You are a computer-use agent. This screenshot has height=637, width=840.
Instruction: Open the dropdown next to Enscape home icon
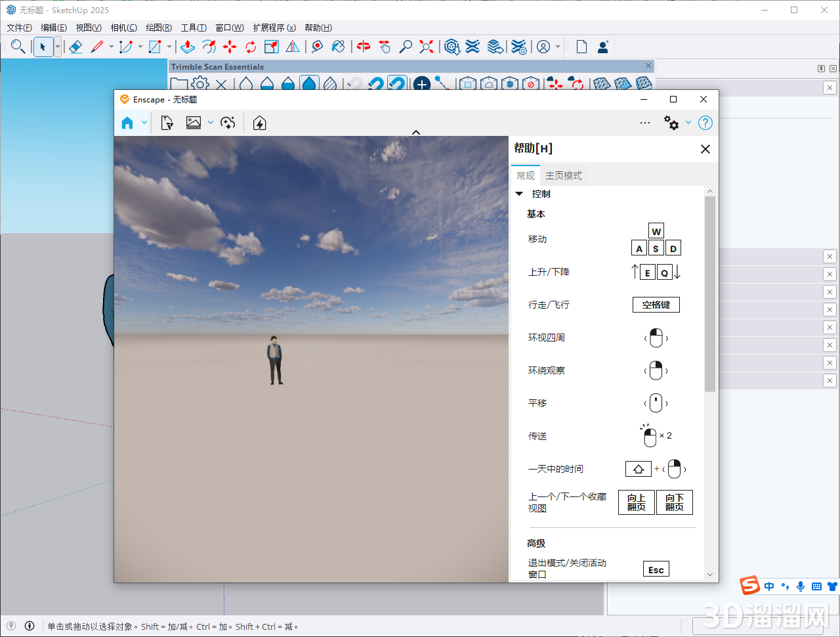pyautogui.click(x=144, y=123)
